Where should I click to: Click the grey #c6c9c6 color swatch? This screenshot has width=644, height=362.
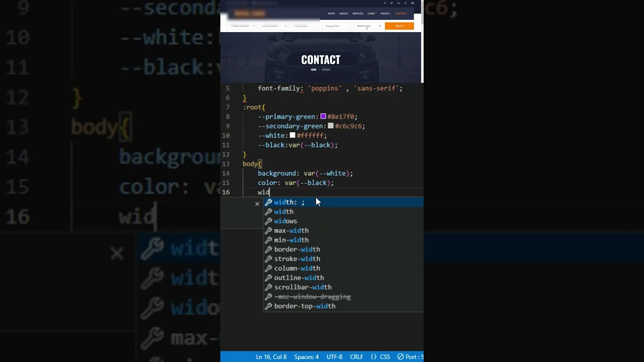(x=331, y=126)
